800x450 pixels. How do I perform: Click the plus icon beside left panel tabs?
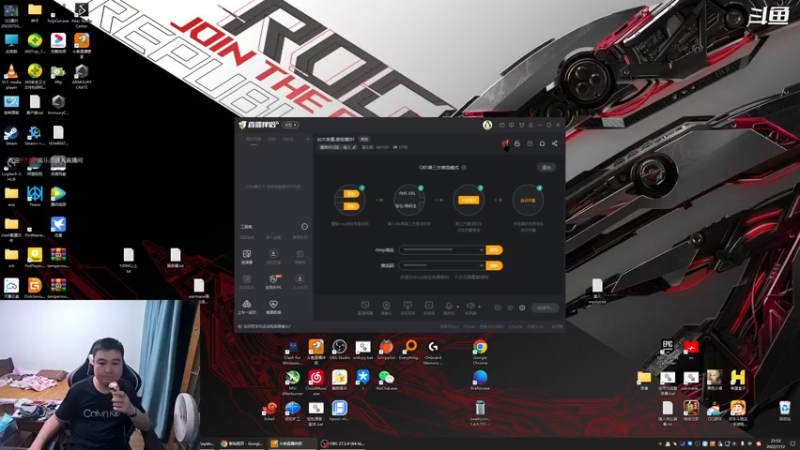[x=308, y=139]
